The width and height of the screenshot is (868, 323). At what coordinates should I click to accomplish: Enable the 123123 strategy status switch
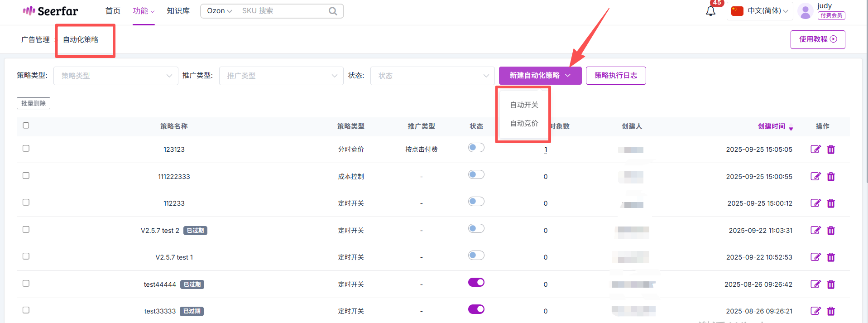pos(476,148)
